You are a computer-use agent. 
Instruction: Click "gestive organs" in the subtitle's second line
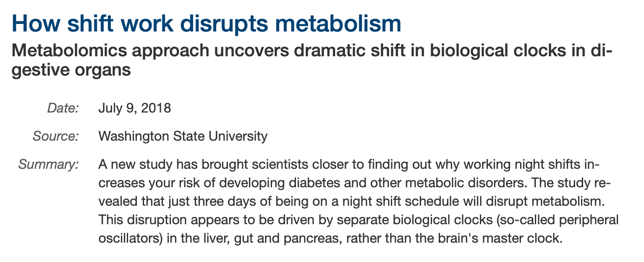coord(71,70)
